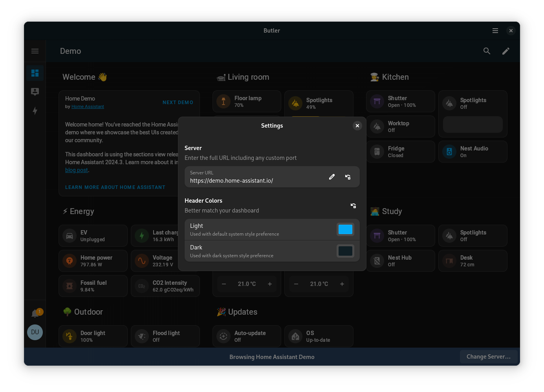Viewport: 544px width, 392px height.
Task: Increase right thermostat 21.0 °C with plus
Action: click(342, 284)
